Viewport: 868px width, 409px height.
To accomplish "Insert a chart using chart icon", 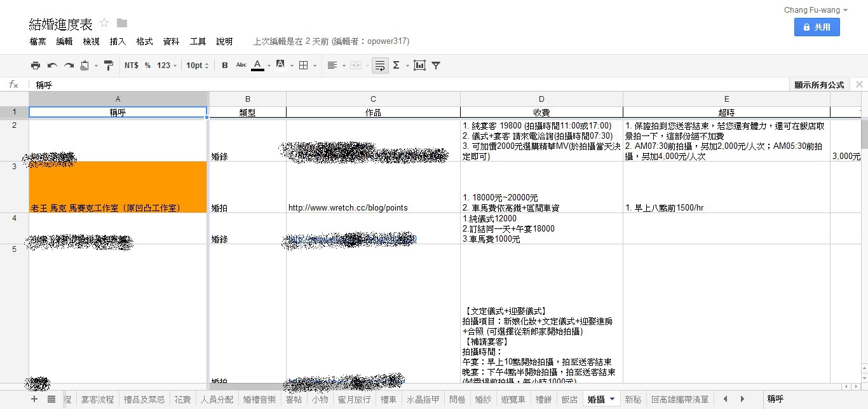I will pyautogui.click(x=419, y=66).
